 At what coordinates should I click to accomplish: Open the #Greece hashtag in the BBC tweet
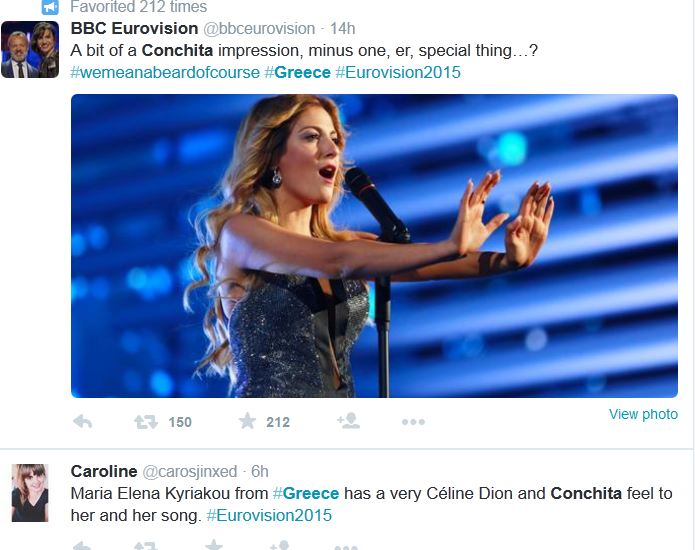coord(297,72)
